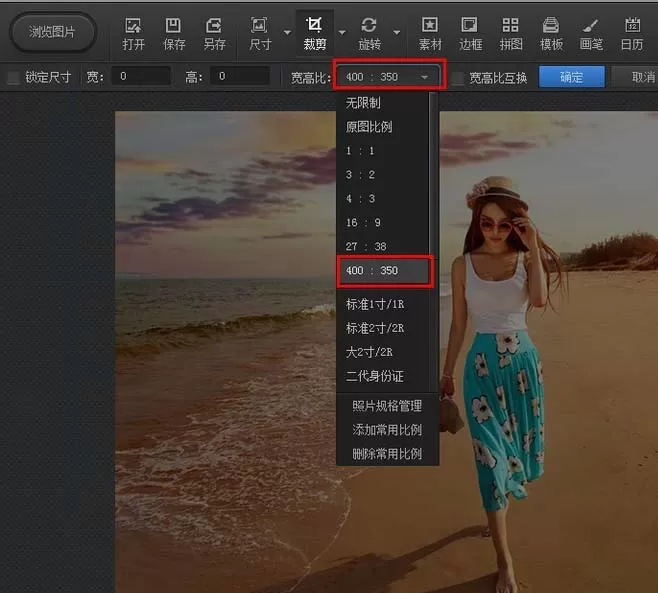Open the 边框 border tool
658x593 pixels.
click(470, 34)
